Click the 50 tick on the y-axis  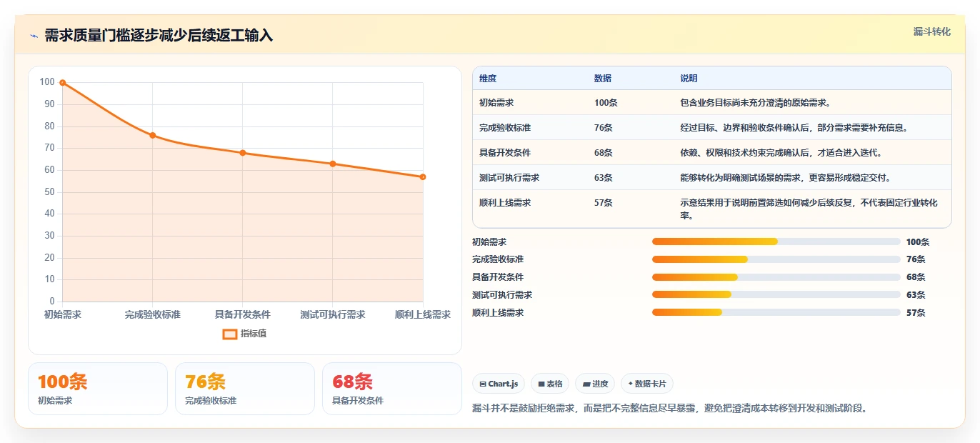coord(49,191)
